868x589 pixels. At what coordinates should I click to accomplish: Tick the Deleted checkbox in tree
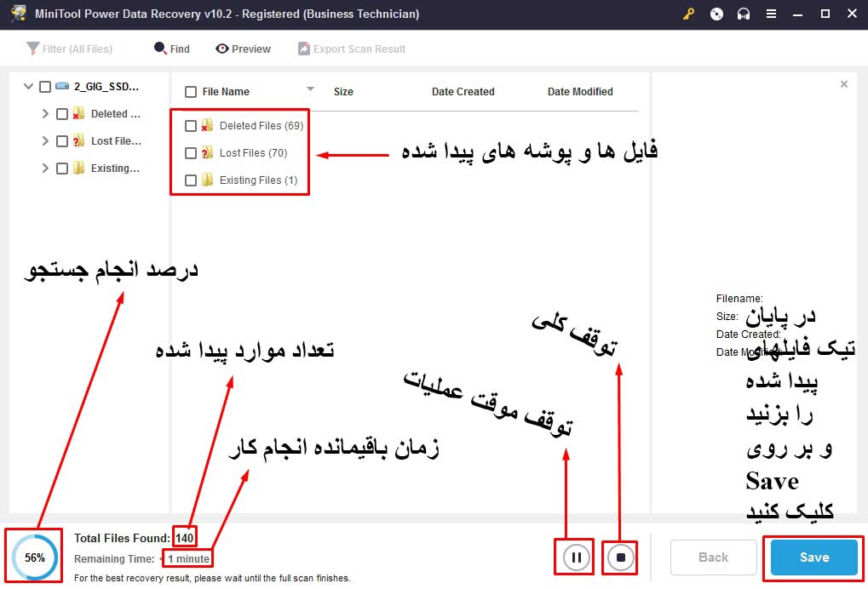pyautogui.click(x=62, y=114)
